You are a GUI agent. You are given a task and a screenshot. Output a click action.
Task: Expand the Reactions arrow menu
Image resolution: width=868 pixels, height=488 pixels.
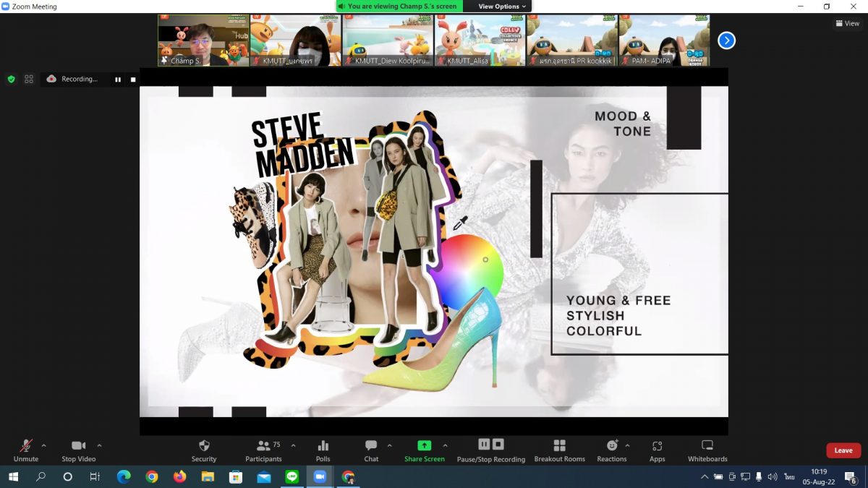(627, 445)
